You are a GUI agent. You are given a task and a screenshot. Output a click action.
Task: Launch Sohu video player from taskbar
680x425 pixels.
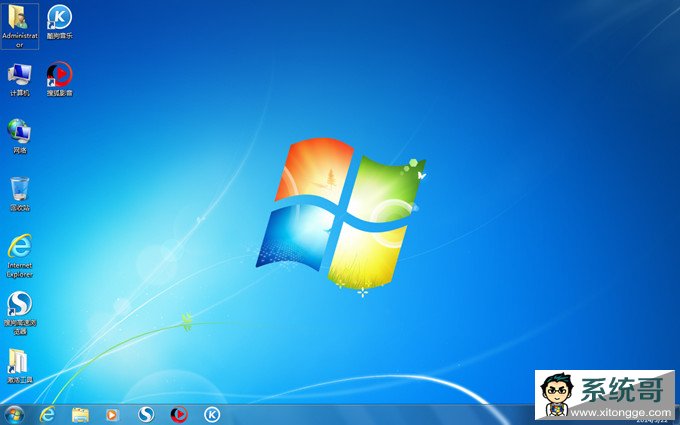tap(179, 415)
